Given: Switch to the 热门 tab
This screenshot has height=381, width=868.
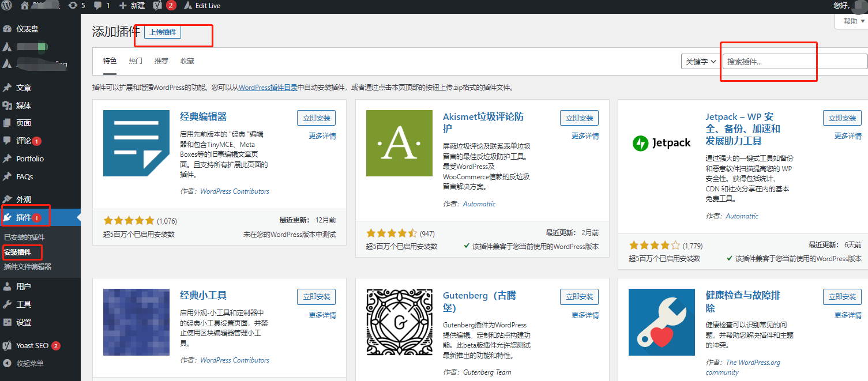Looking at the screenshot, I should click(x=136, y=61).
